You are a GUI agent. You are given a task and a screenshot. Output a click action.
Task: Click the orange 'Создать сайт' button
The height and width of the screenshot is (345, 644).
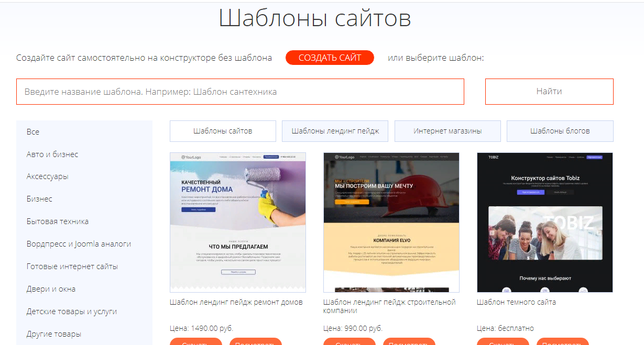coord(330,58)
